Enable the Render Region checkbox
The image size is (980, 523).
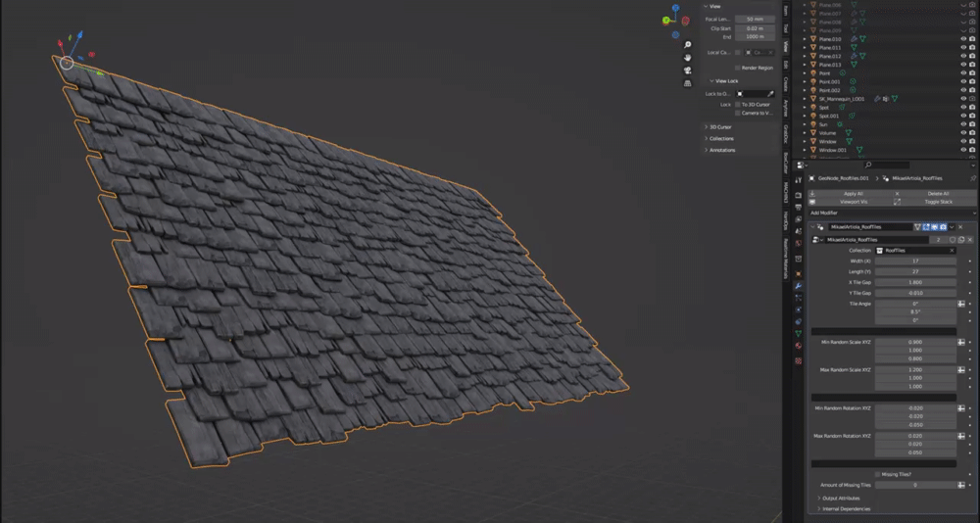(x=738, y=68)
